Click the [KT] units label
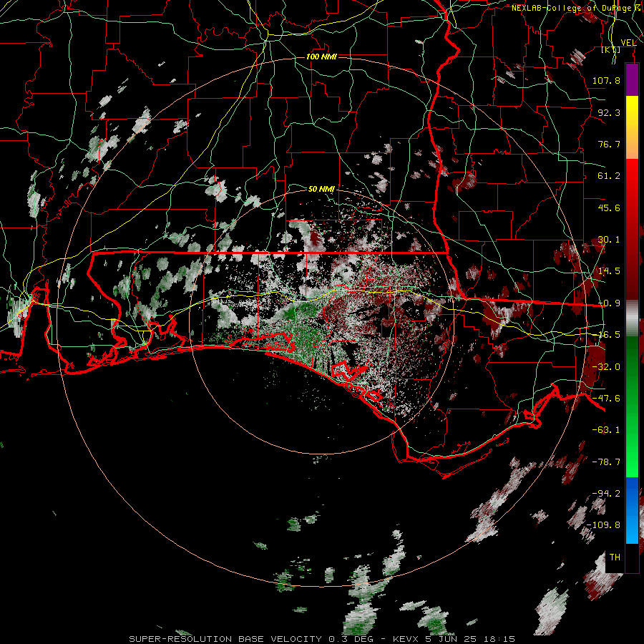644x644 pixels. (x=611, y=50)
